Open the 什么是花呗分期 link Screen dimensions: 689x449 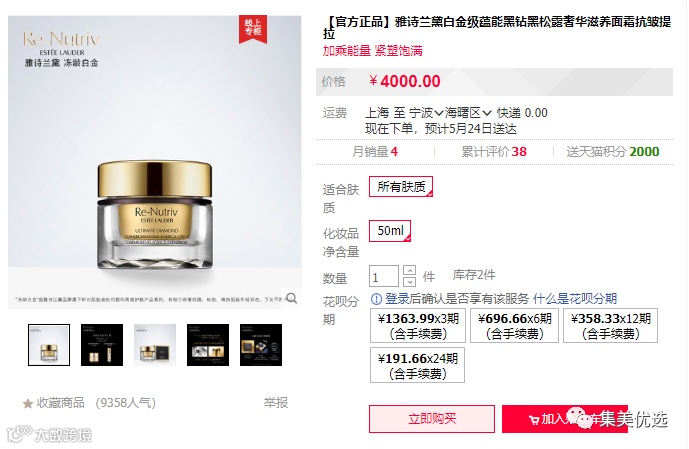click(x=575, y=299)
